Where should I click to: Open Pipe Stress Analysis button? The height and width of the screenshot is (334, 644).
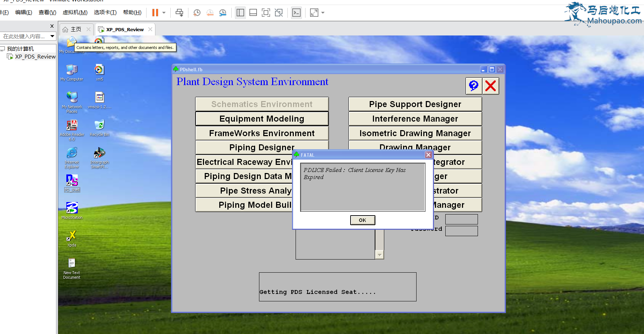(x=244, y=191)
